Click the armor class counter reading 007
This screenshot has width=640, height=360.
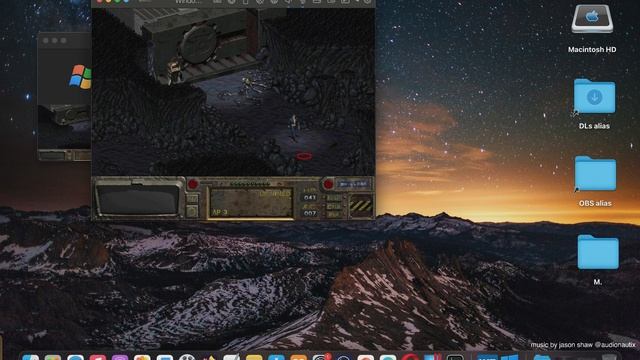[x=310, y=213]
